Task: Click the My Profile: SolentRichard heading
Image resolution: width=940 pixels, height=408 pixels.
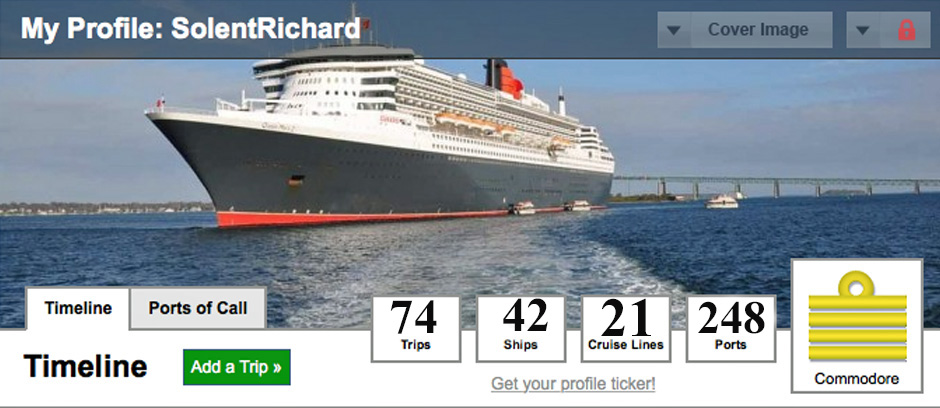Action: (191, 29)
